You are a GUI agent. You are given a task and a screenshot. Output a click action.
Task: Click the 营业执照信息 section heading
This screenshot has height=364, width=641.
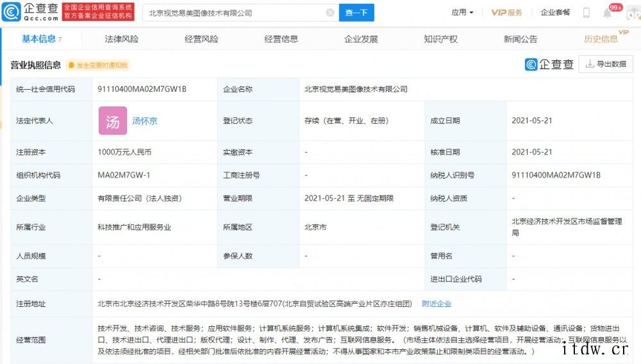(x=35, y=65)
